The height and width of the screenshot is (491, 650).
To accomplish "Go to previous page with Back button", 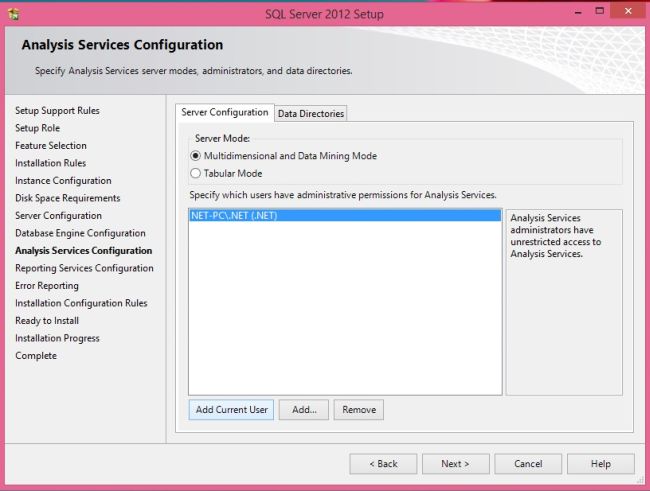I will point(383,464).
